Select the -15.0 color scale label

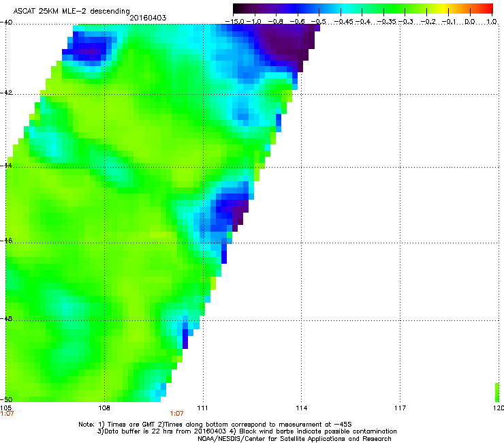[235, 22]
